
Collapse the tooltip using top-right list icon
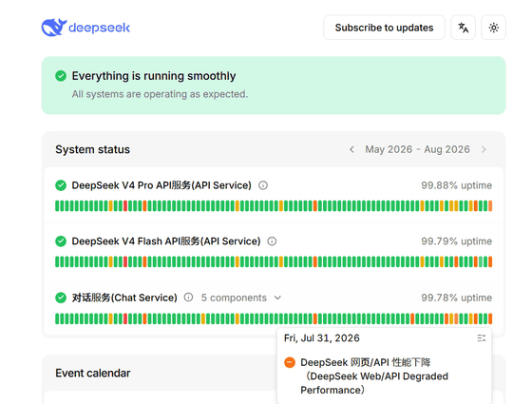point(482,338)
